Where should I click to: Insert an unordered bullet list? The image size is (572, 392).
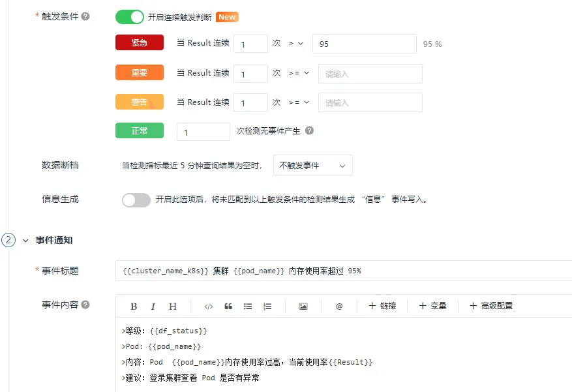point(248,306)
